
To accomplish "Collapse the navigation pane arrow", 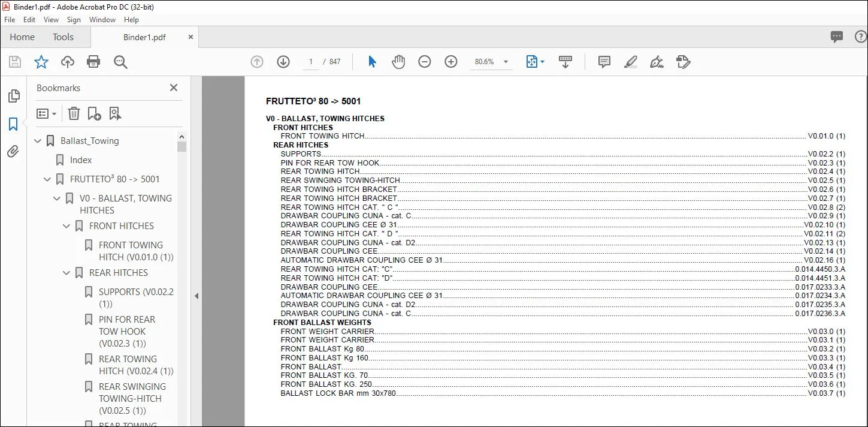I will [196, 296].
